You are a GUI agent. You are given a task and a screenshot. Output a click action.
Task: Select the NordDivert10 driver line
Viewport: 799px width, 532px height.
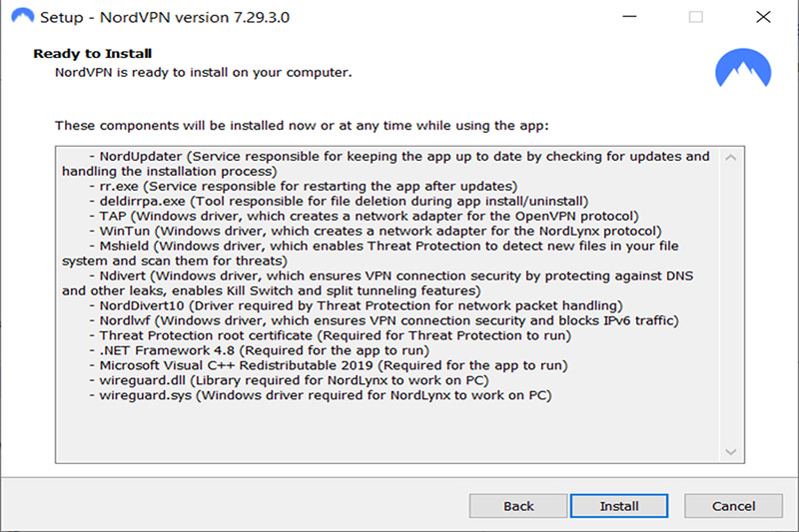click(x=357, y=305)
